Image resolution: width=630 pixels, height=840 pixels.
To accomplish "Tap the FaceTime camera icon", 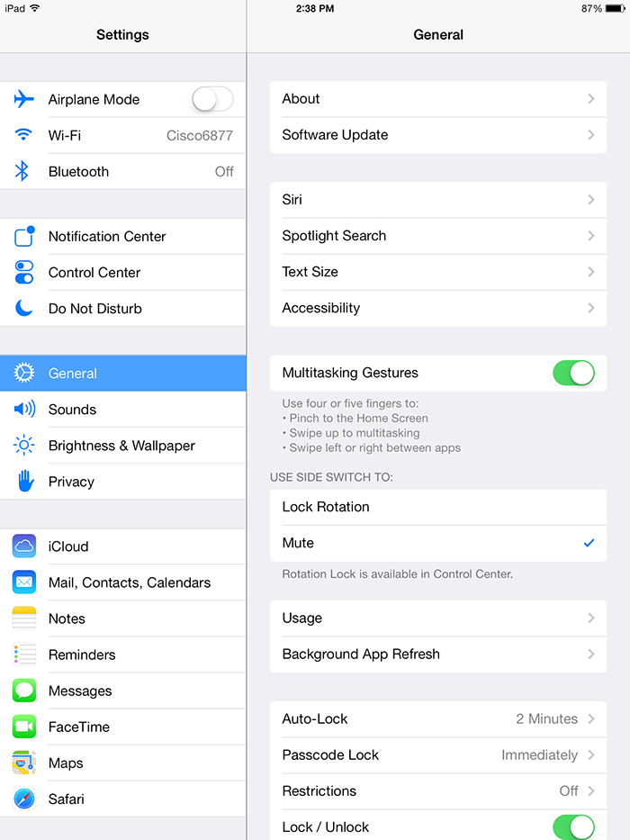I will [x=24, y=727].
